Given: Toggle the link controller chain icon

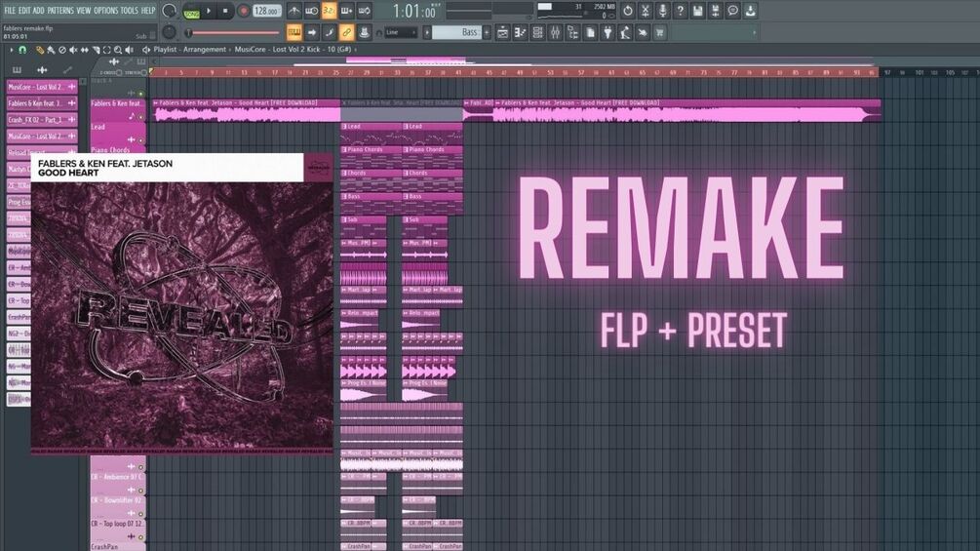Looking at the screenshot, I should [x=346, y=32].
